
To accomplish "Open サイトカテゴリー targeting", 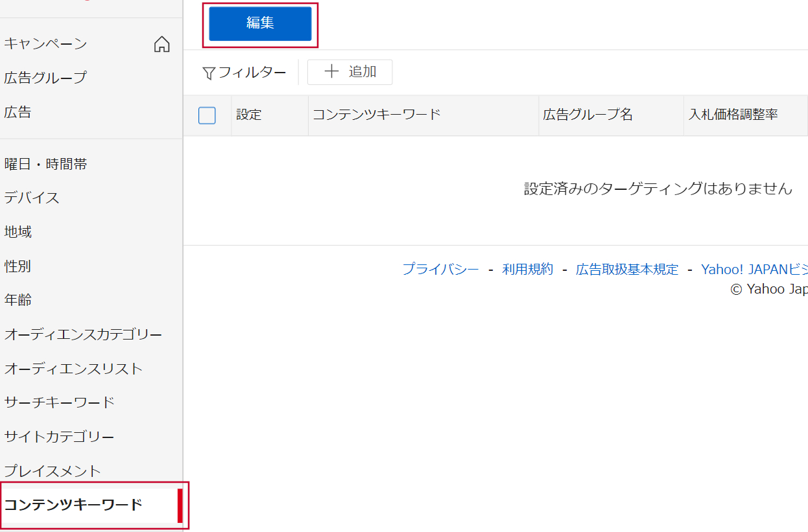I will pyautogui.click(x=60, y=437).
